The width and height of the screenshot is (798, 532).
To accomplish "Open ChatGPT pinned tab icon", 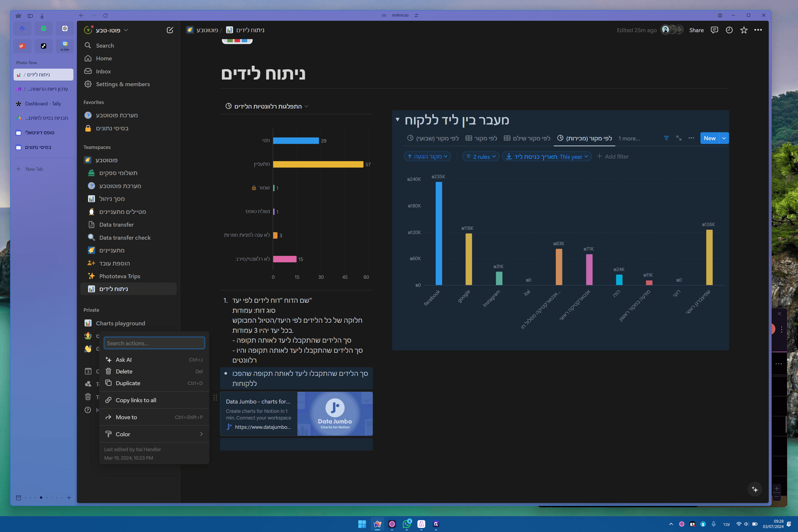I will pos(65,28).
